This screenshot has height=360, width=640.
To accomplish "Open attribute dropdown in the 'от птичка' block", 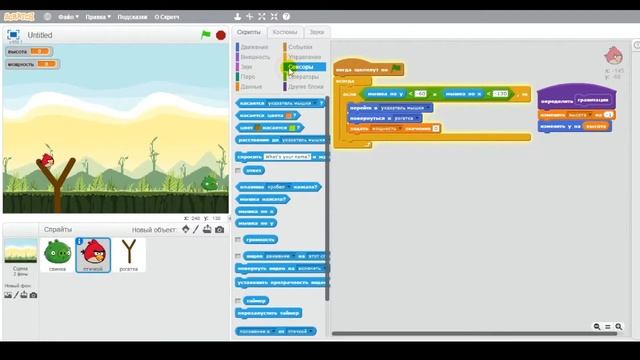I will pos(273,331).
